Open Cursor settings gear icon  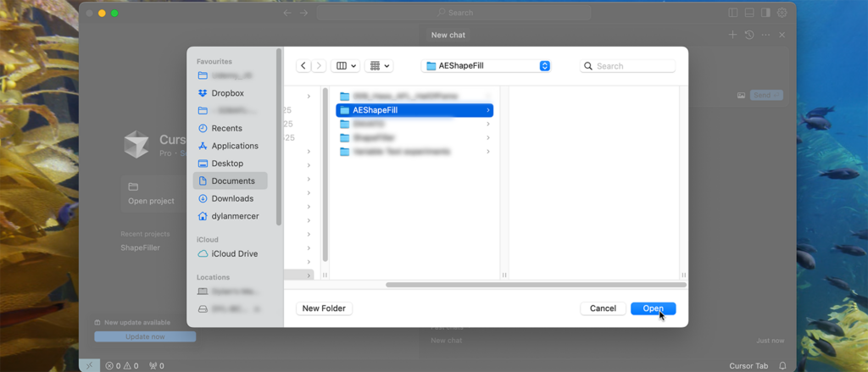(782, 13)
